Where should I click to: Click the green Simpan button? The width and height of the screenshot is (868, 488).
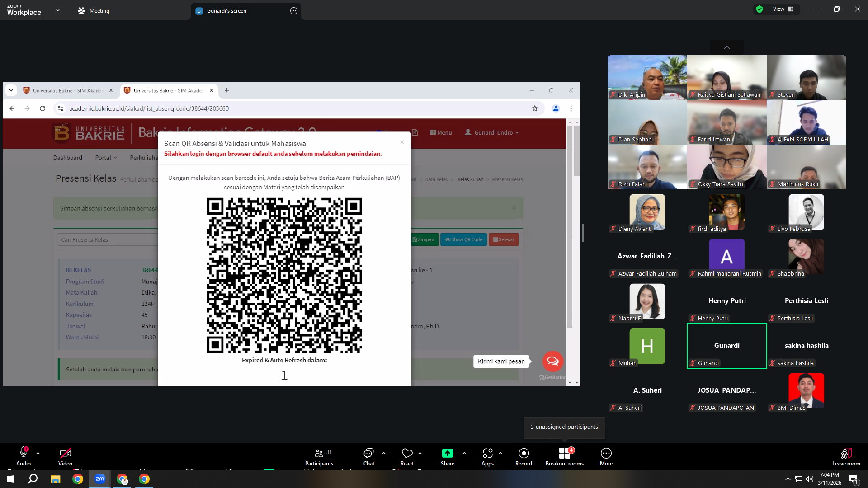tap(424, 239)
